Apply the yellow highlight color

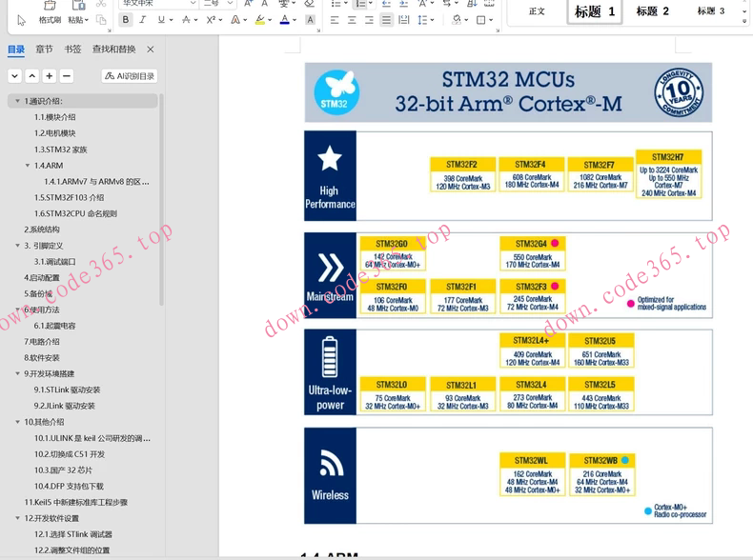click(x=260, y=20)
